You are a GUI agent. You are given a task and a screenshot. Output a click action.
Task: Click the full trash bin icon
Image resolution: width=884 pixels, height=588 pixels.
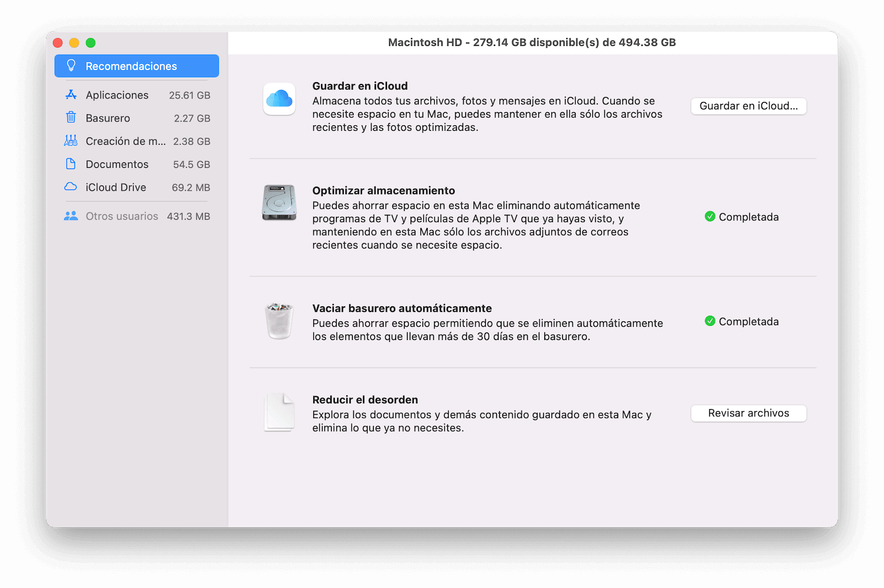pyautogui.click(x=279, y=321)
